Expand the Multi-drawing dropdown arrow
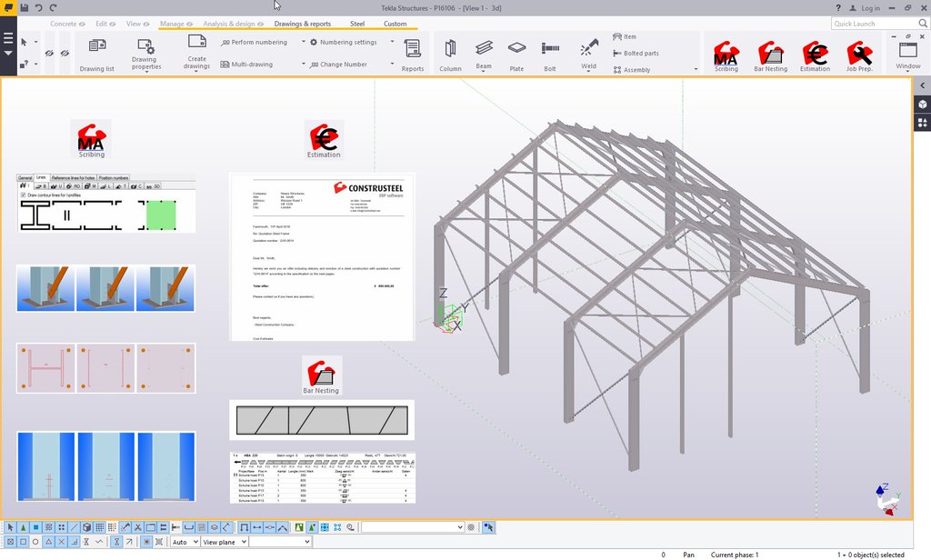The image size is (931, 560). (304, 64)
